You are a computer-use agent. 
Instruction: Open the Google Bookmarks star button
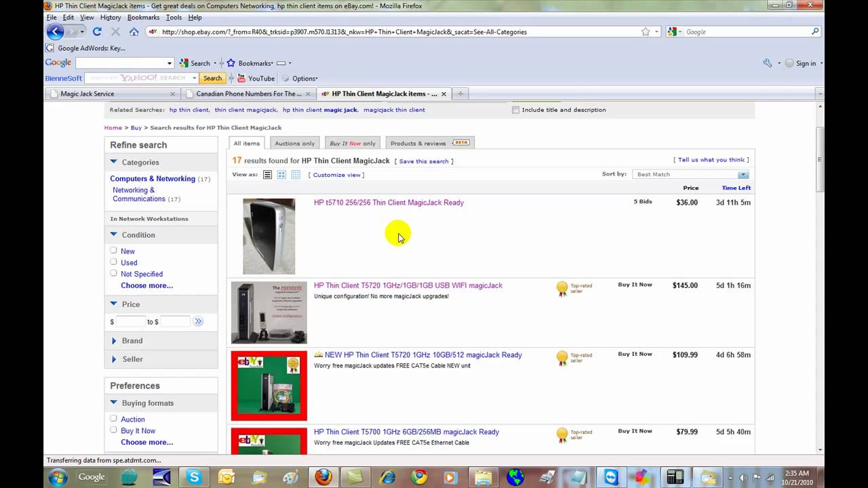coord(231,63)
